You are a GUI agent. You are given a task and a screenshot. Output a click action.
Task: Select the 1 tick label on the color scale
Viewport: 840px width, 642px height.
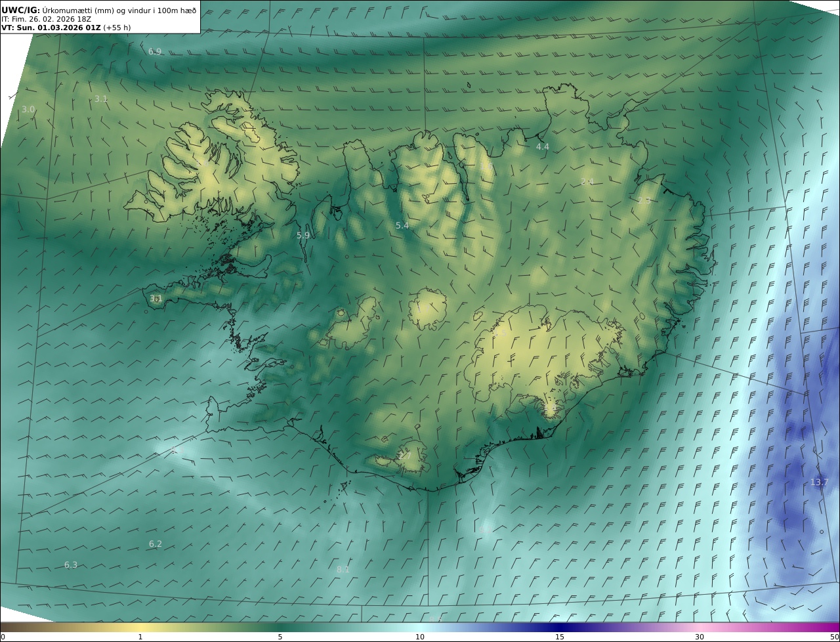[x=140, y=637]
